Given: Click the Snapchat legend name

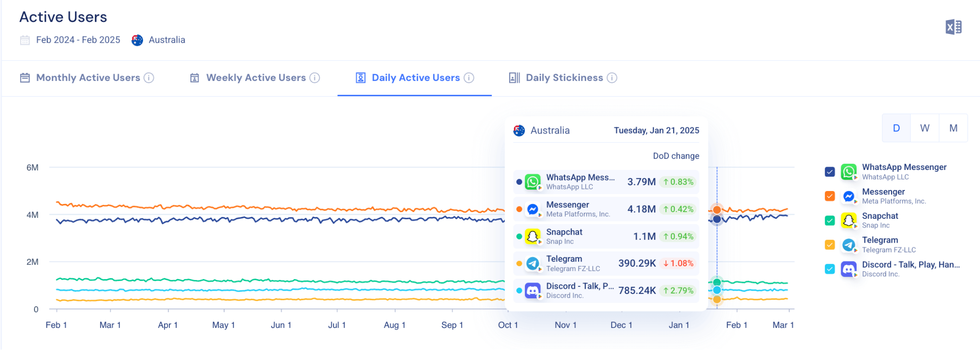Looking at the screenshot, I should (880, 216).
